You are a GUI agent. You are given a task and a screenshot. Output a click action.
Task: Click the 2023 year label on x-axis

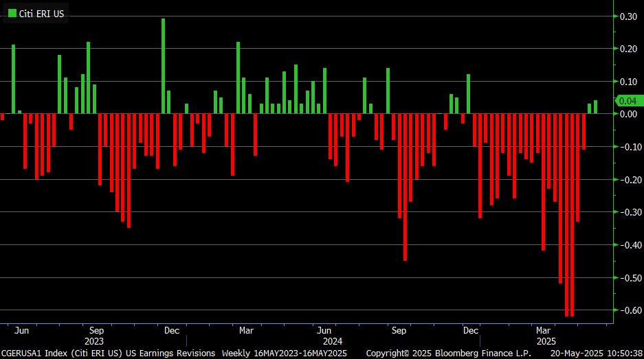tap(94, 341)
